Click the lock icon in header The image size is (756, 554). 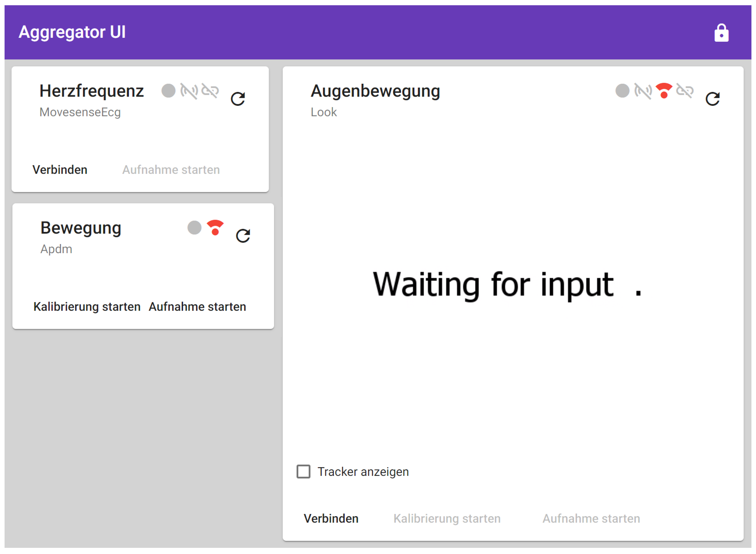pos(721,33)
